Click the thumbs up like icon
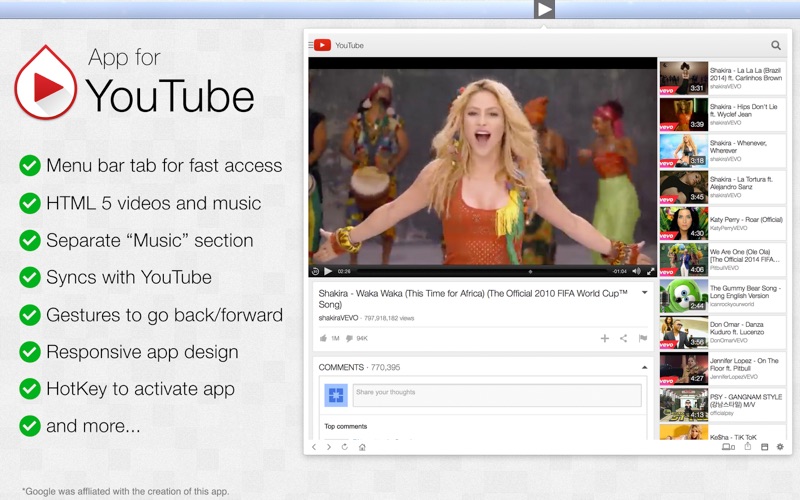This screenshot has width=800, height=500. click(x=323, y=338)
